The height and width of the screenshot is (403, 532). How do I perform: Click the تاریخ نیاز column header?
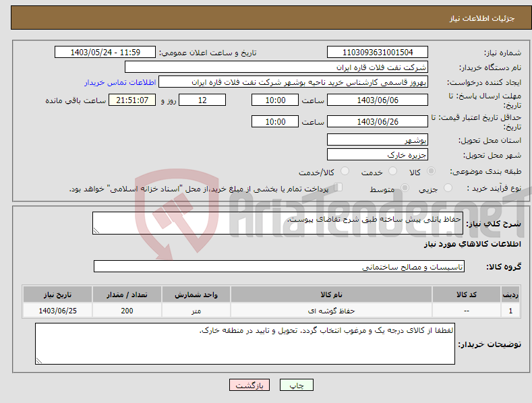point(58,294)
